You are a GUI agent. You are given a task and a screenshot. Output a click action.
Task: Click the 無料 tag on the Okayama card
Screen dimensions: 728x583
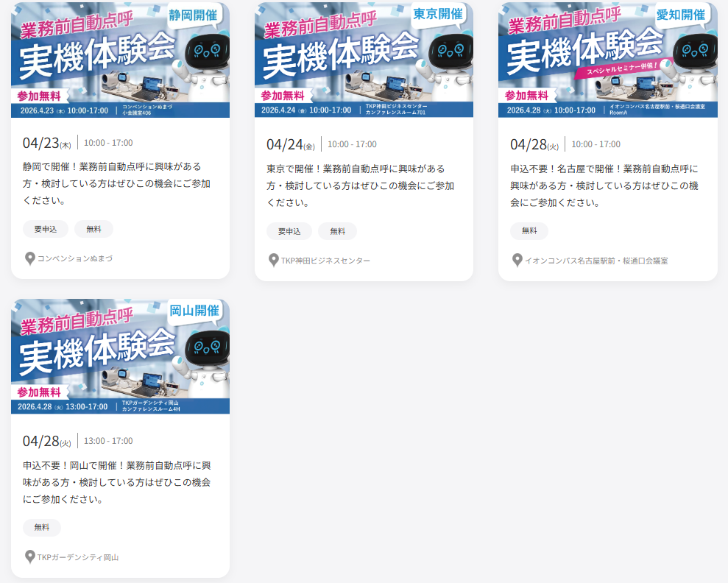[42, 528]
